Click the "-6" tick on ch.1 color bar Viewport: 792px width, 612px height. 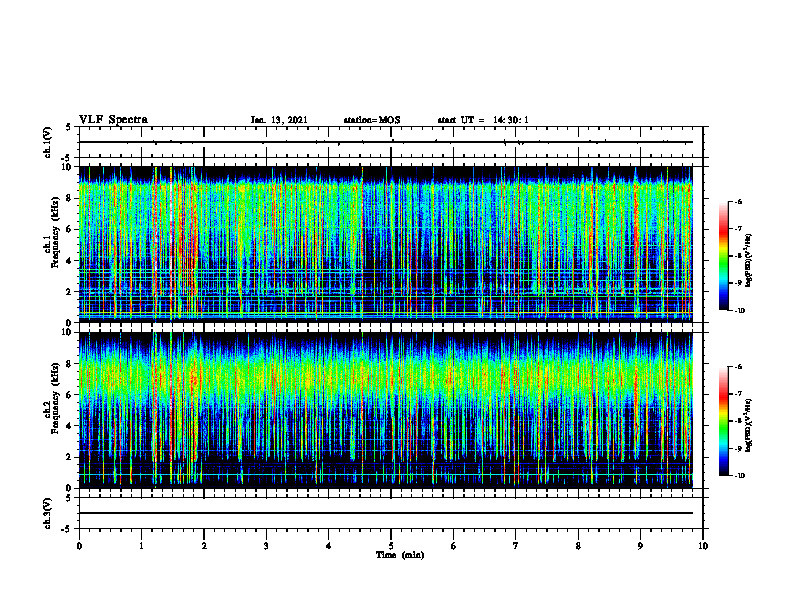(x=738, y=201)
